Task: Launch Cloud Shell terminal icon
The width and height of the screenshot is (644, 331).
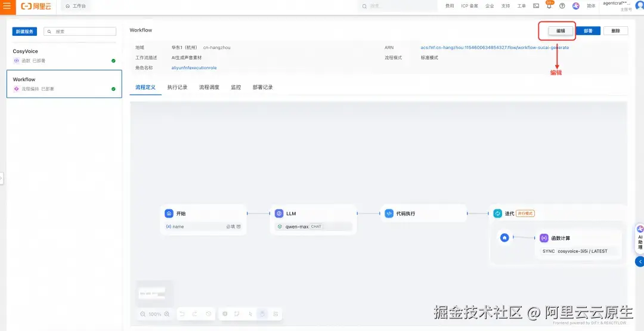Action: pos(536,6)
